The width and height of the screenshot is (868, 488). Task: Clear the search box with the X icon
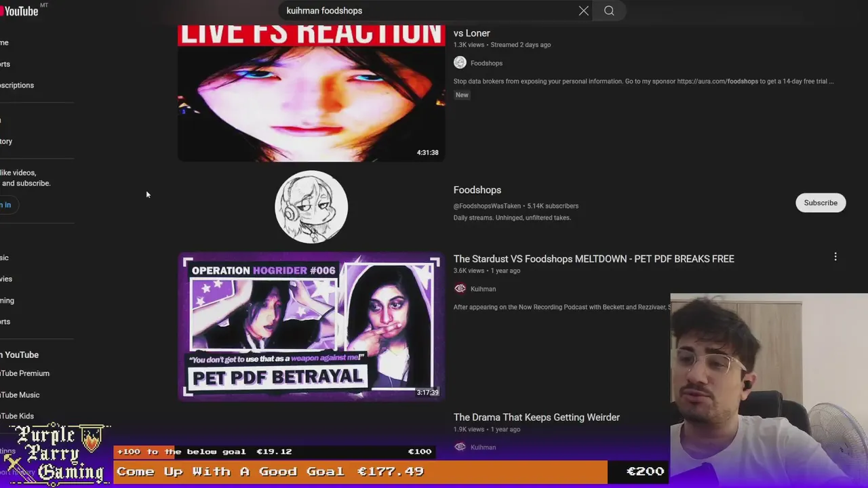[584, 11]
